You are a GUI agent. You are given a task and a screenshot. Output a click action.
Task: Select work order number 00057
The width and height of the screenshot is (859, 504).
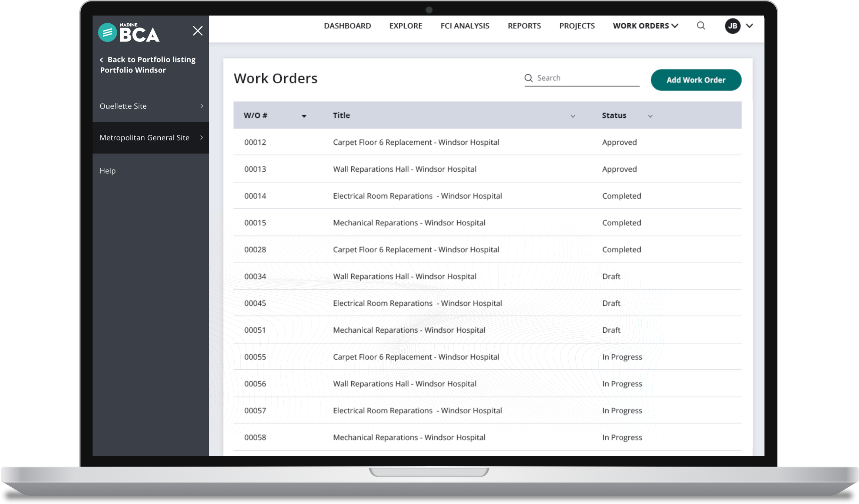pos(255,411)
